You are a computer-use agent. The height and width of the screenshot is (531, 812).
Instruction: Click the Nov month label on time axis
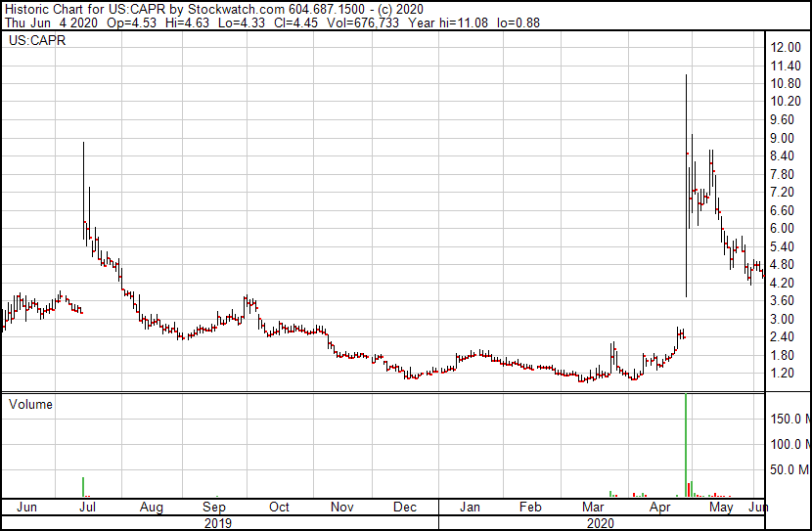point(341,507)
